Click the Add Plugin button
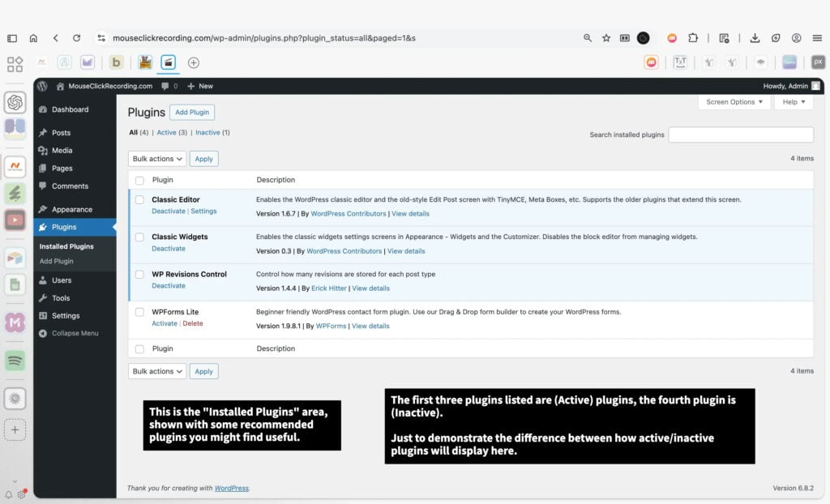Screen dimensions: 830x504 (x=192, y=113)
